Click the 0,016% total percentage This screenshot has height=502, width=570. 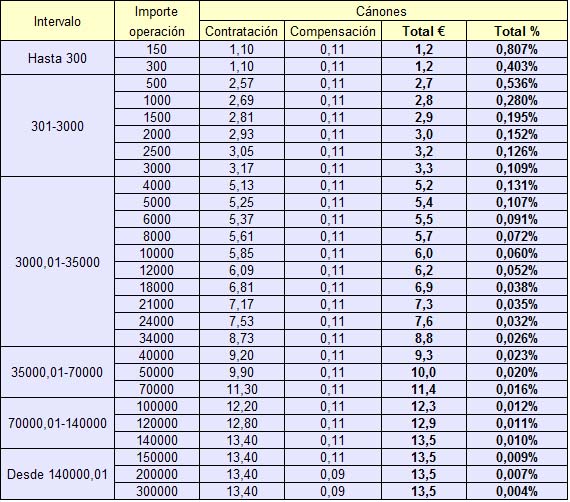(517, 389)
